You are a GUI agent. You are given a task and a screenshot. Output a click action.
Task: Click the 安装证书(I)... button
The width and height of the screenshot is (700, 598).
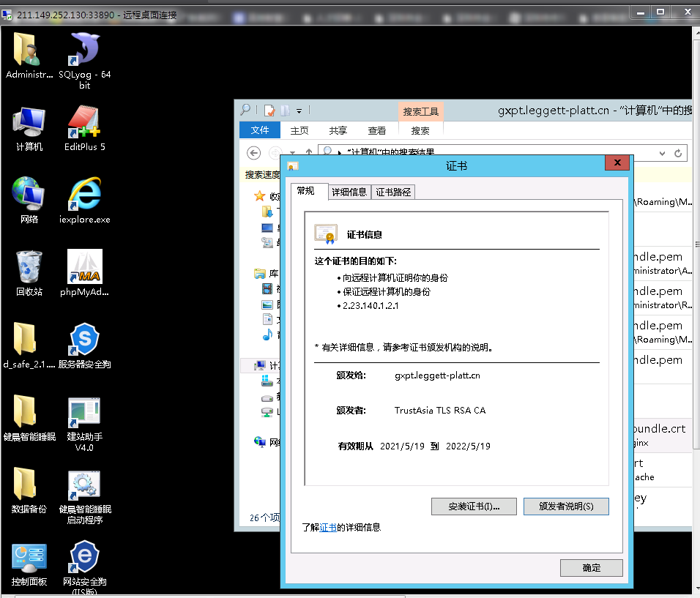pyautogui.click(x=474, y=507)
